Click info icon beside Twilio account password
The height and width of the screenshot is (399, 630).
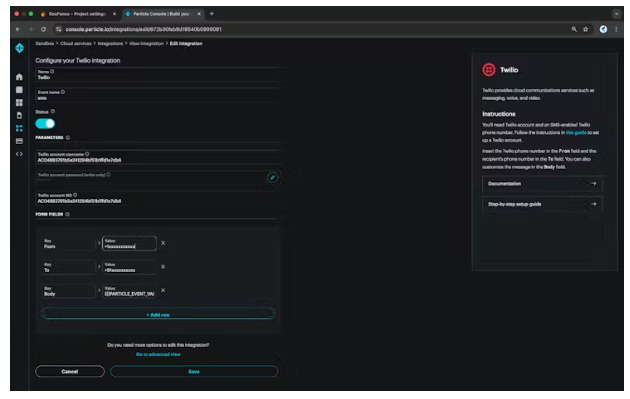[108, 174]
